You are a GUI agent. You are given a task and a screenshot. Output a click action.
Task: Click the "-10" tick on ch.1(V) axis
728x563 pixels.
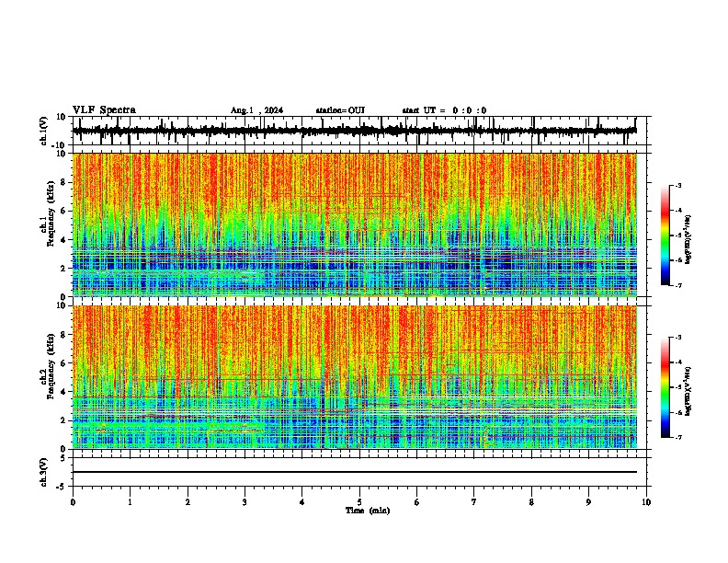[59, 145]
